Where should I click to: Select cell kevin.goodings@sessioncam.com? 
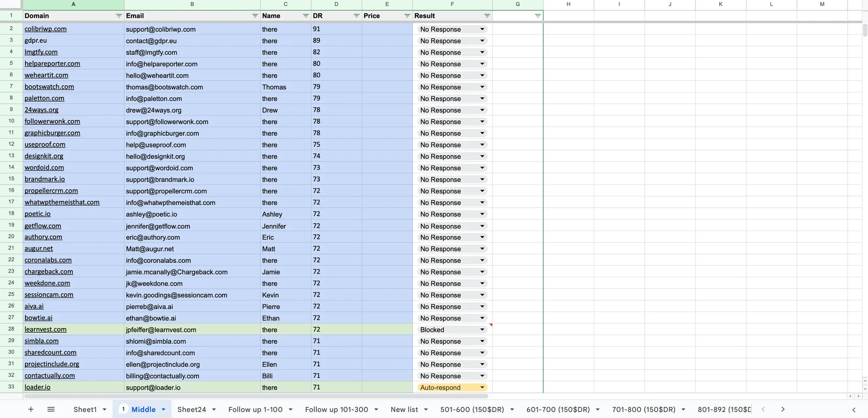[192, 295]
